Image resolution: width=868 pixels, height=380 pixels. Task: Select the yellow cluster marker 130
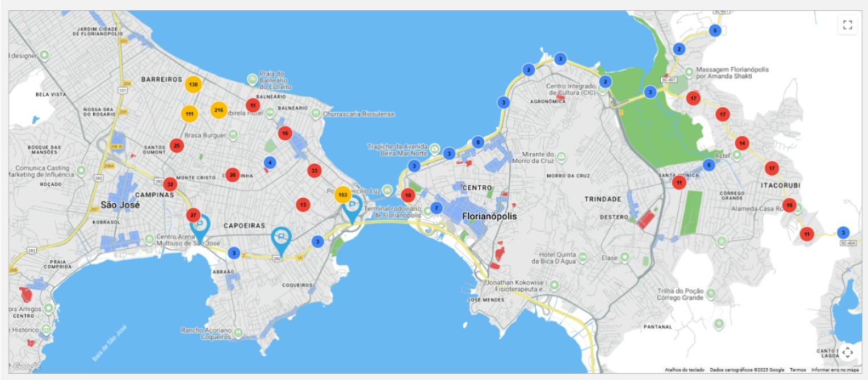click(x=193, y=85)
